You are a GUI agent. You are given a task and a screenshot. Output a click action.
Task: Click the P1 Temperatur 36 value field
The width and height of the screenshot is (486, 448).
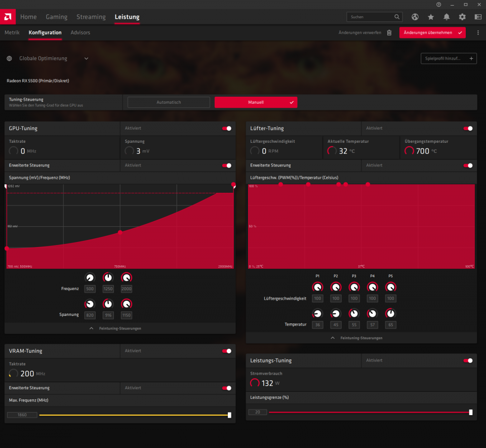[317, 324]
